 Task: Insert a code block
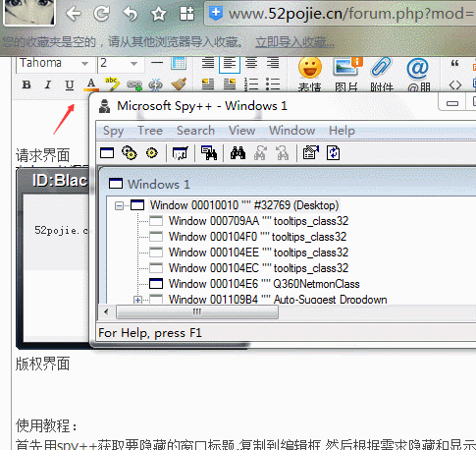(455, 85)
